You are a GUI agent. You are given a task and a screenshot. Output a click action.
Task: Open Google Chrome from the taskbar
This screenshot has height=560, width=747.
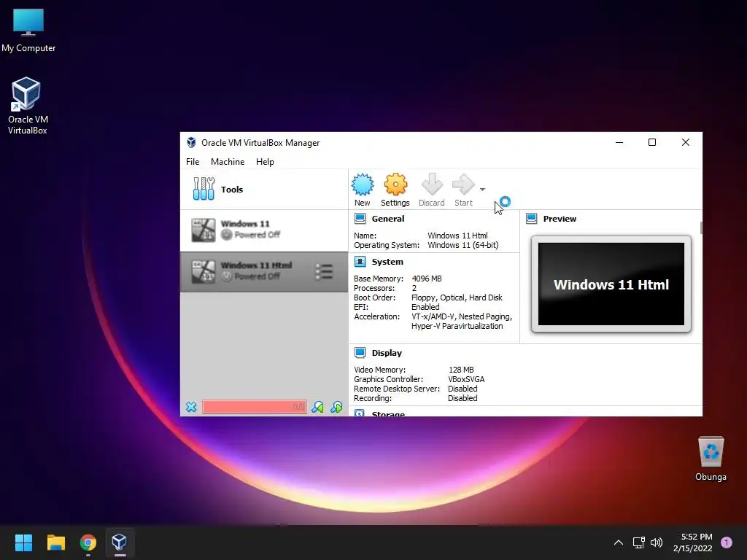point(88,542)
